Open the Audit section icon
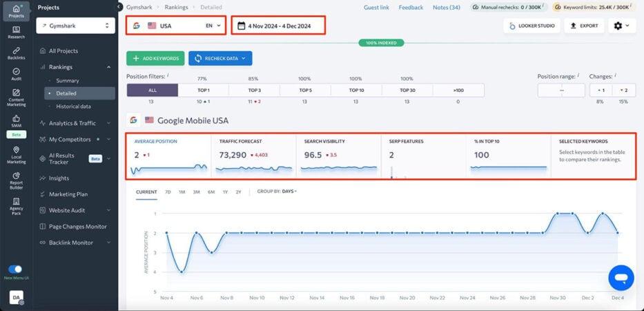The height and width of the screenshot is (311, 644). pyautogui.click(x=16, y=74)
